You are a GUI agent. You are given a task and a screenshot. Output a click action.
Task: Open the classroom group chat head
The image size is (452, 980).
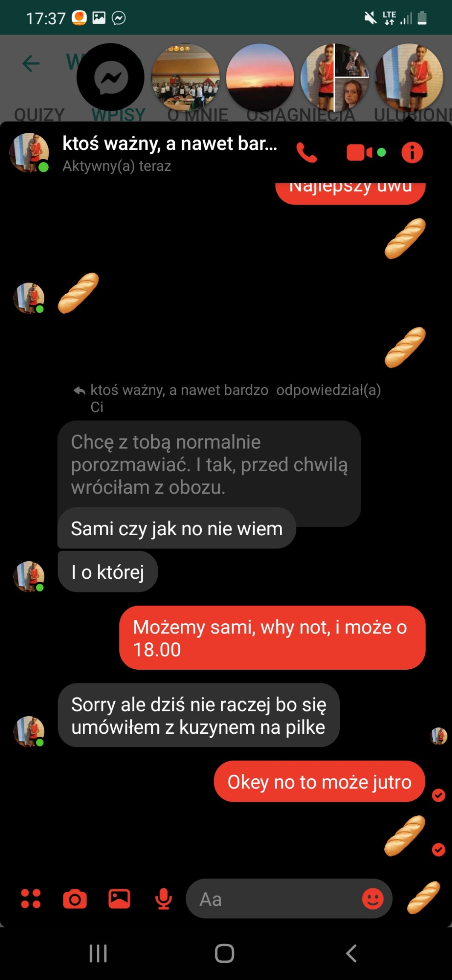[186, 77]
